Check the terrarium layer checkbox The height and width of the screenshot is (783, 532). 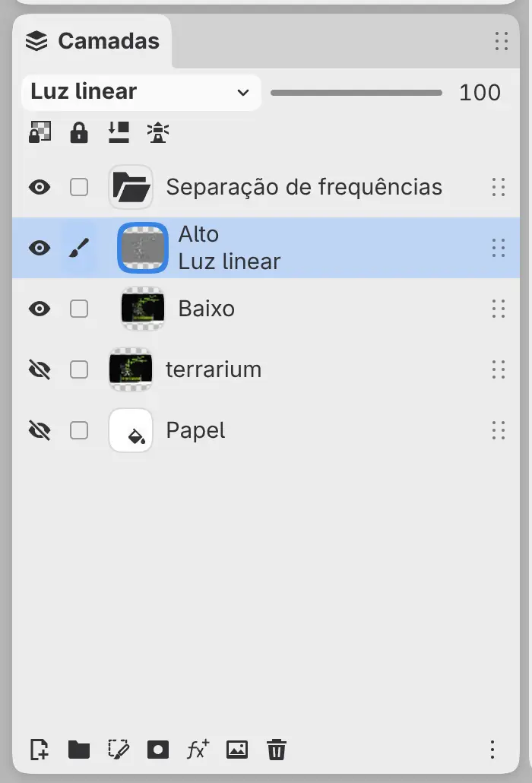click(79, 369)
